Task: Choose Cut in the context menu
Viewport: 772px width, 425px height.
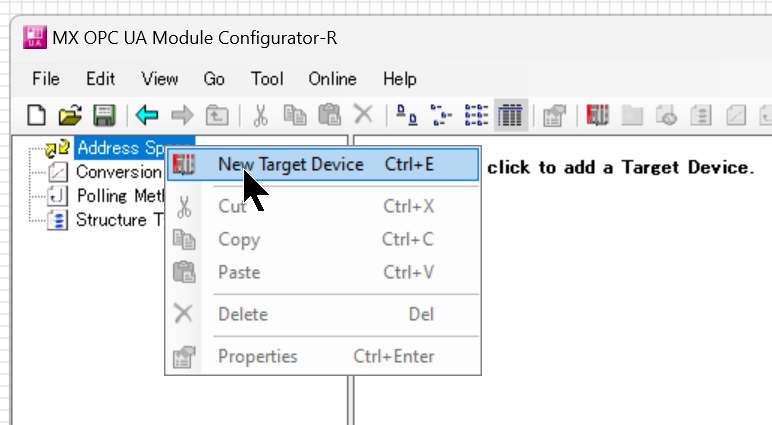Action: click(x=323, y=206)
